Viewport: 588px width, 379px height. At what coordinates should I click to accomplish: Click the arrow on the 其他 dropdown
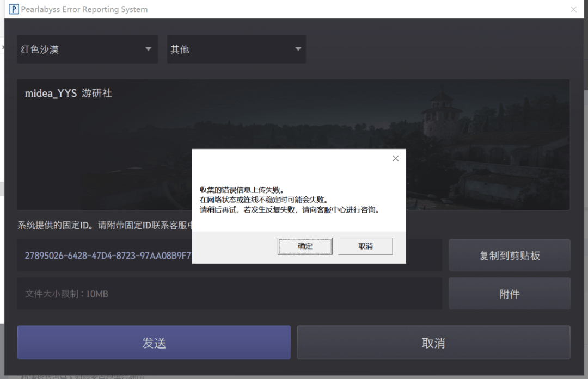298,49
